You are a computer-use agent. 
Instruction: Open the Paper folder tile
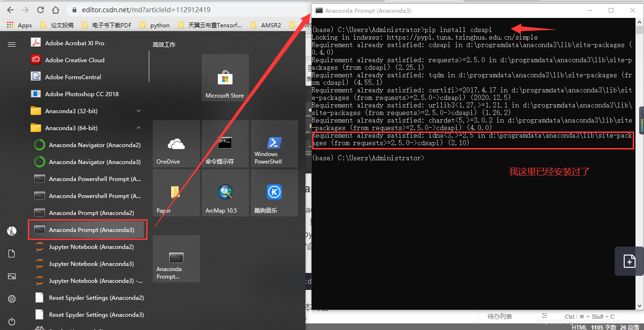pyautogui.click(x=176, y=193)
